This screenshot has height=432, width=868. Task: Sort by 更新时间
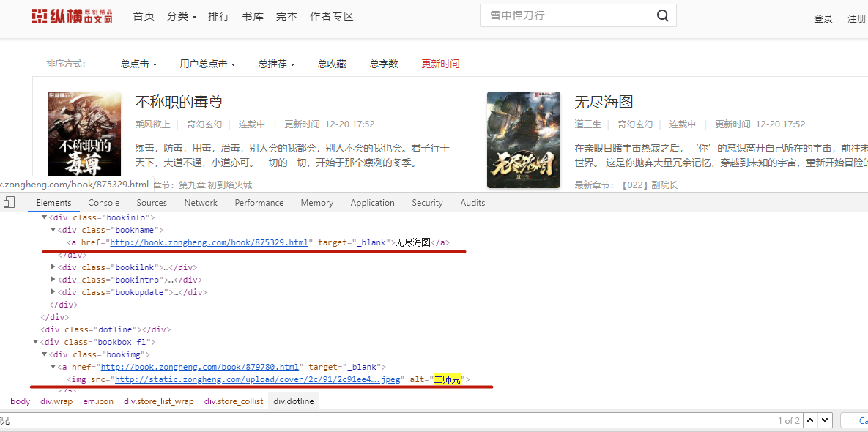point(440,64)
